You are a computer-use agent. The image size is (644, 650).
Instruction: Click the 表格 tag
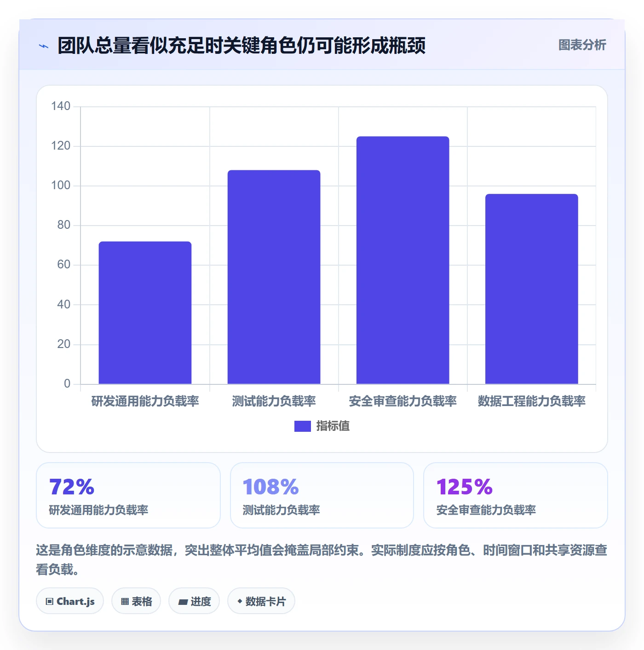pos(136,601)
